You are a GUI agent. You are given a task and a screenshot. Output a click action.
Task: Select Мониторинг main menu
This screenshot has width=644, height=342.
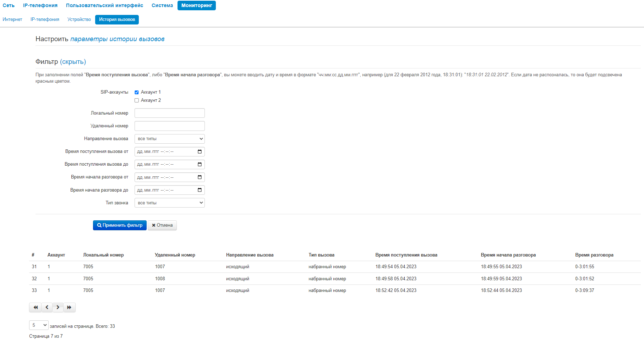pos(197,5)
